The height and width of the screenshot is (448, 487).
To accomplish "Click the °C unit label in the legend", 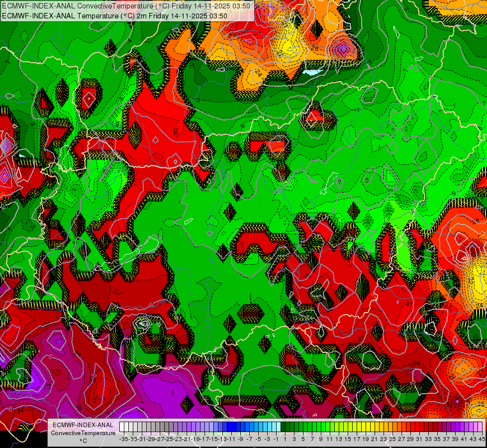I will coord(83,441).
